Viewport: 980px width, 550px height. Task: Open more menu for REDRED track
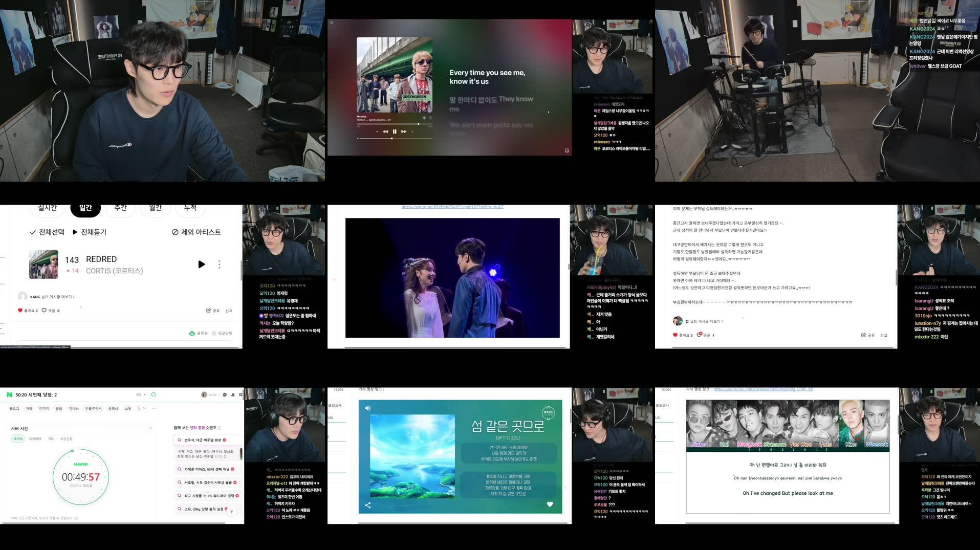pos(220,264)
